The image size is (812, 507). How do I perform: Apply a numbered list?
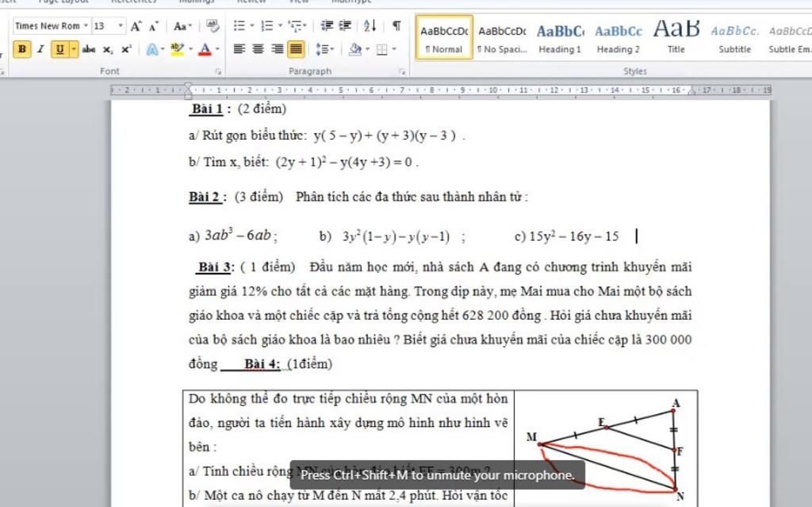(x=266, y=25)
